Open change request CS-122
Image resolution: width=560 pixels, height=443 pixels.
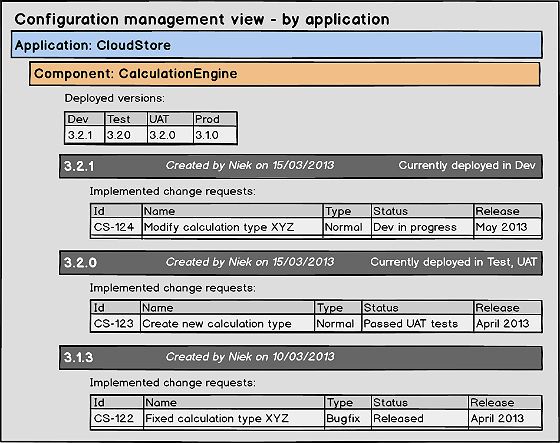114,418
